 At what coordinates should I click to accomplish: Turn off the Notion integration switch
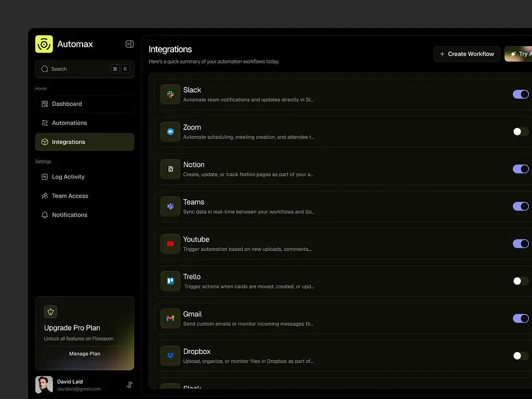tap(521, 169)
